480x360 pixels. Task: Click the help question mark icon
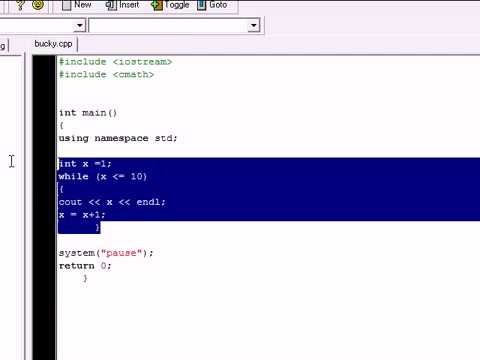(x=20, y=5)
